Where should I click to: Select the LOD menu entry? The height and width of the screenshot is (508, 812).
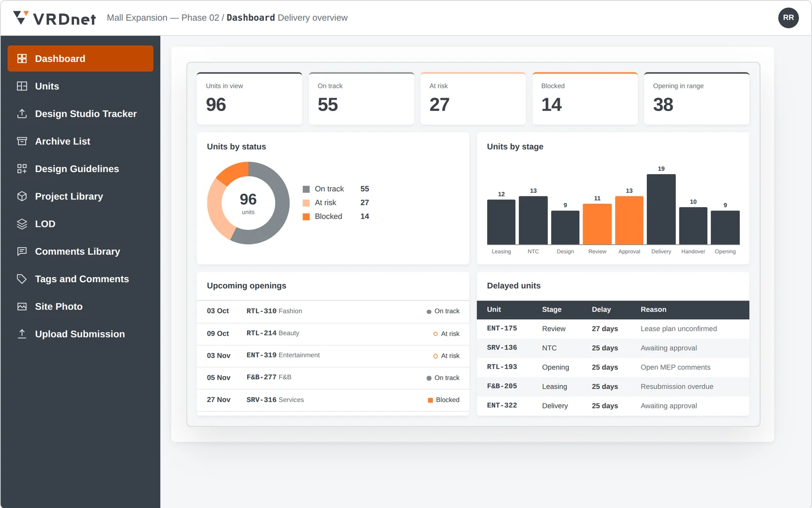80,224
